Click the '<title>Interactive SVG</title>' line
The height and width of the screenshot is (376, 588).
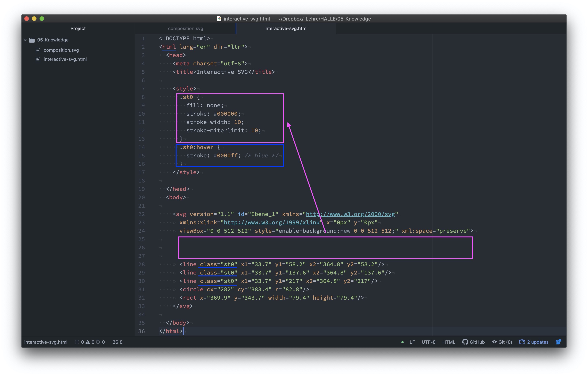[224, 72]
